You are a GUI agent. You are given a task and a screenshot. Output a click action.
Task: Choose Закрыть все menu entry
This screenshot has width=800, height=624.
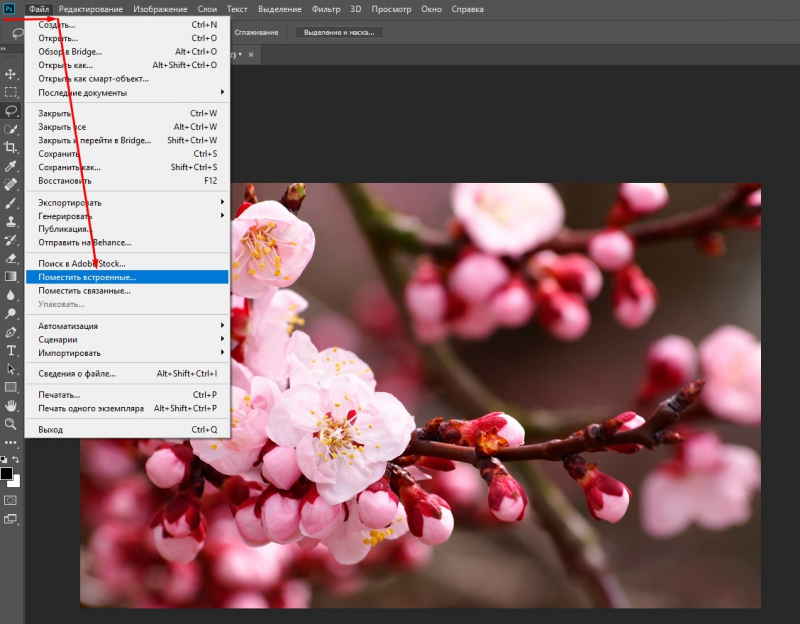point(127,127)
